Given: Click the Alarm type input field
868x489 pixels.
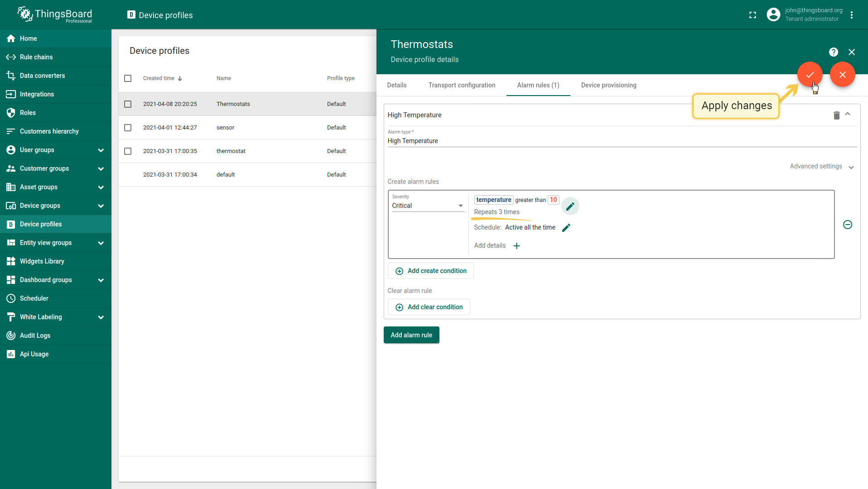Looking at the screenshot, I should pyautogui.click(x=622, y=141).
